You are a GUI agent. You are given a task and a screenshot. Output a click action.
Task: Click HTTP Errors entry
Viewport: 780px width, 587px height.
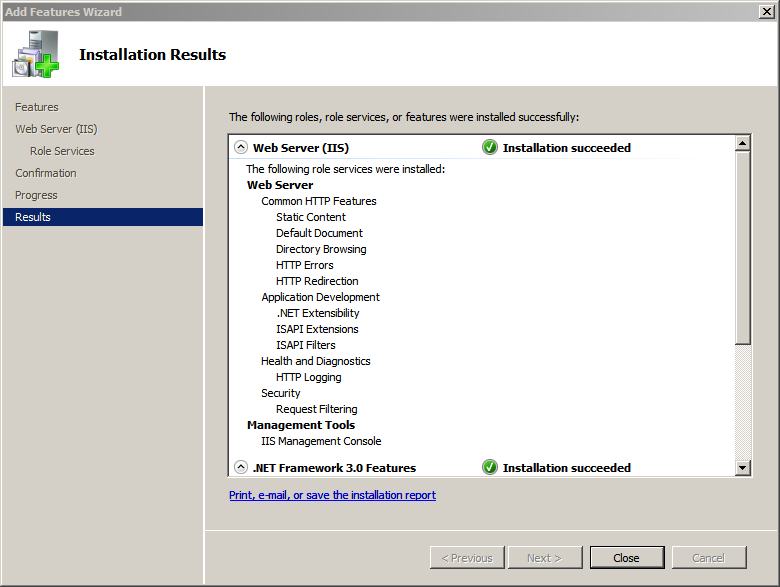[304, 265]
